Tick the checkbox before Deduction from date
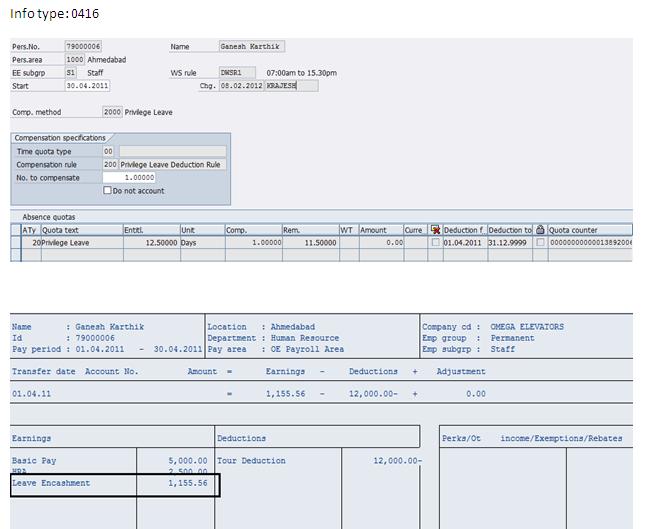660x529 pixels. 435,243
